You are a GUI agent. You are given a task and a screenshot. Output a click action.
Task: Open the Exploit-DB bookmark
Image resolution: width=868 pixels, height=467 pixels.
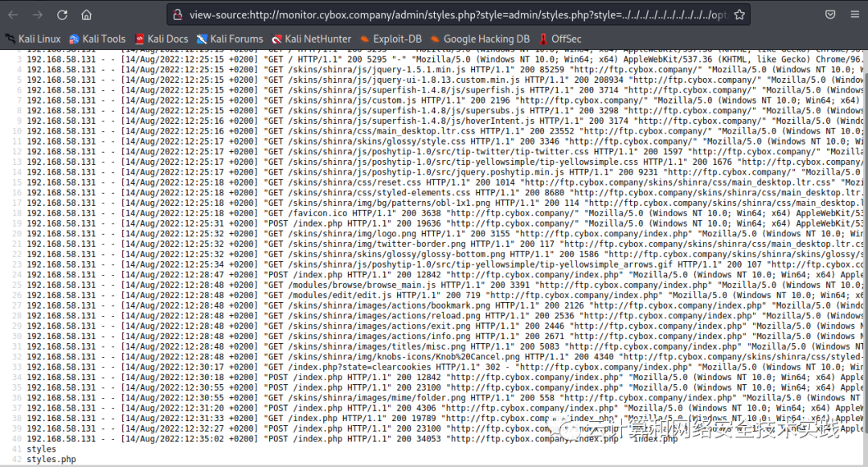(391, 39)
